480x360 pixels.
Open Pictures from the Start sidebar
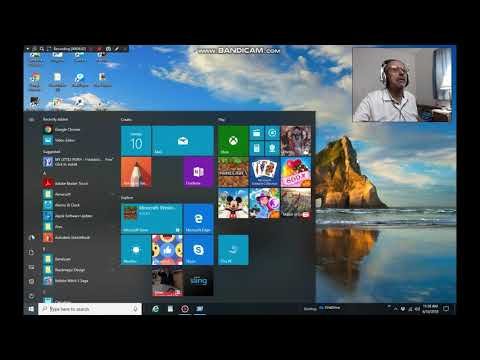(31, 267)
